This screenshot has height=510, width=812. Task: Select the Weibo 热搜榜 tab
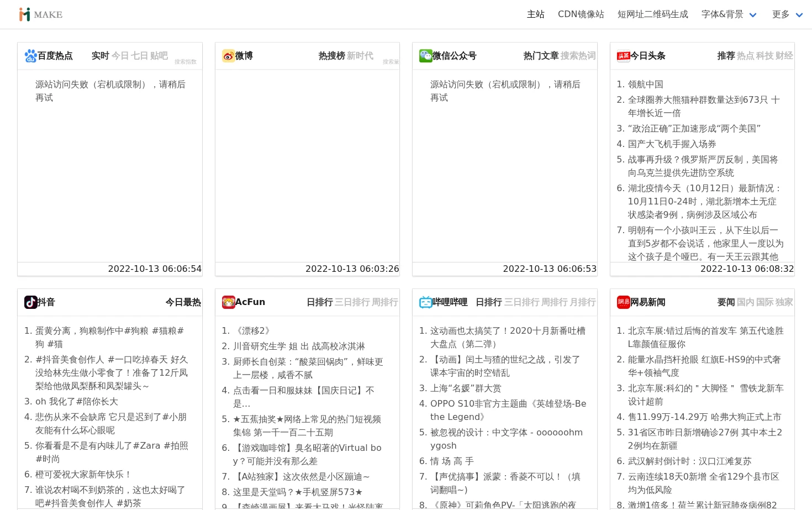click(x=332, y=56)
